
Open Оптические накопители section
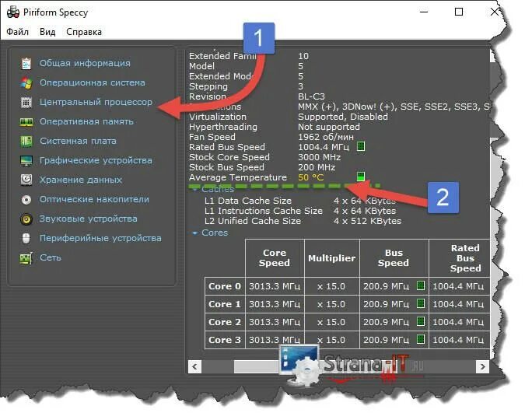94,199
